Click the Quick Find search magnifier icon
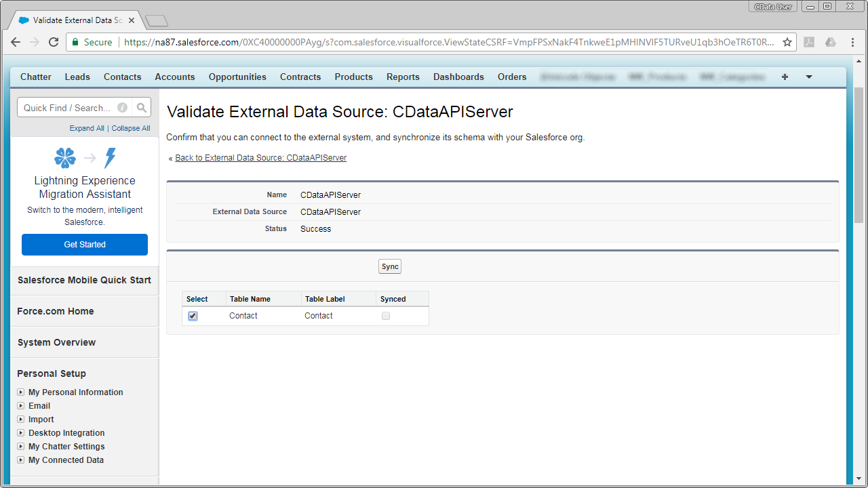Viewport: 868px width, 488px height. click(x=142, y=107)
